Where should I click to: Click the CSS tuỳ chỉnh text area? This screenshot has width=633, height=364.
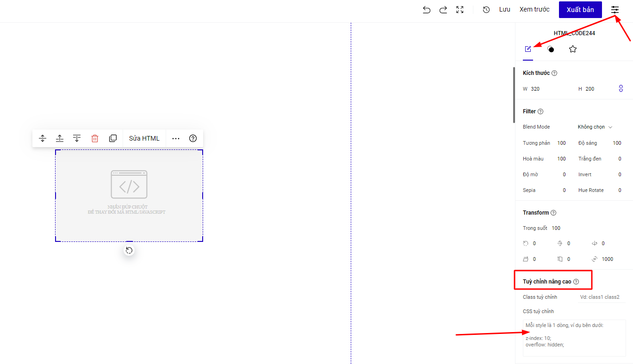click(574, 338)
